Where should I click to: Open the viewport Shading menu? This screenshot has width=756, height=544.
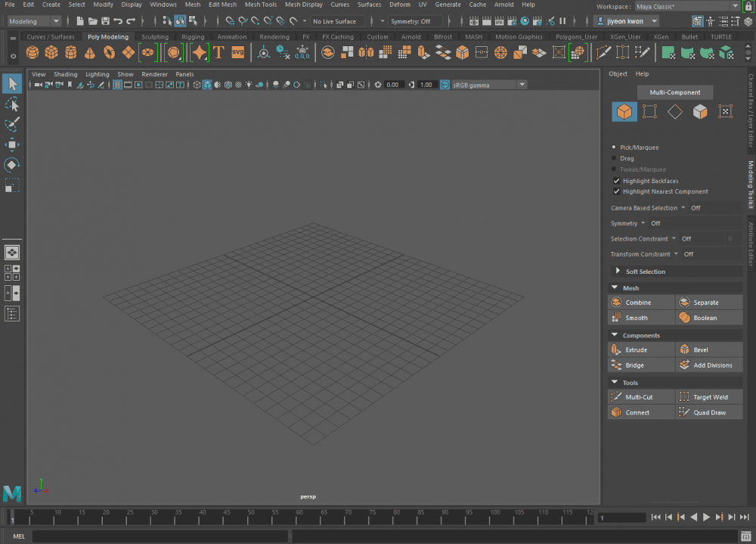pyautogui.click(x=65, y=74)
